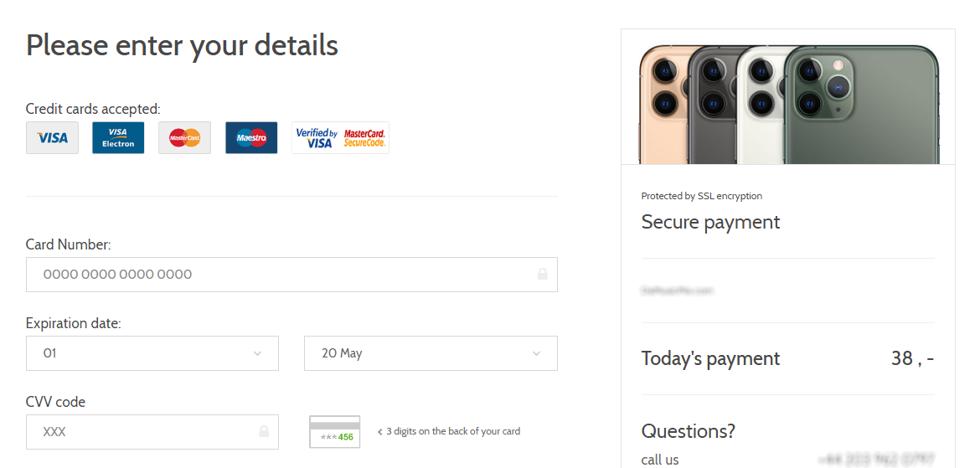The width and height of the screenshot is (980, 468).
Task: Click the Today's payment amount 38
Action: click(911, 359)
